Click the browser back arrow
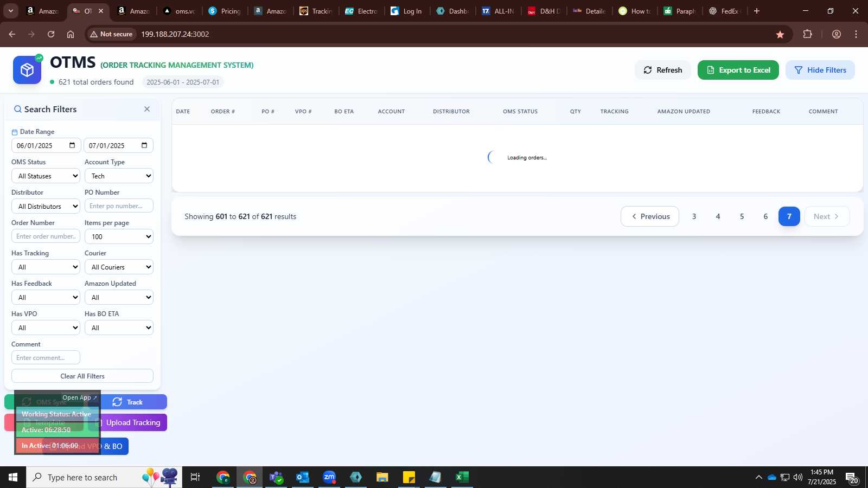The width and height of the screenshot is (868, 488). [12, 34]
